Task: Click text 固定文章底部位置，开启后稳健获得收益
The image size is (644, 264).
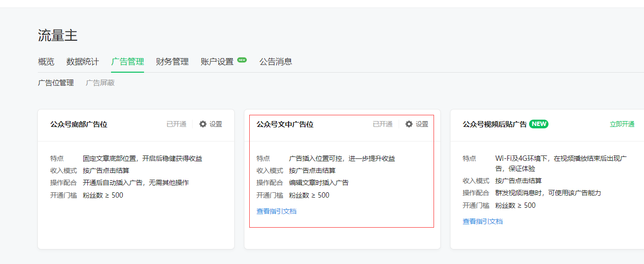Action: tap(143, 158)
